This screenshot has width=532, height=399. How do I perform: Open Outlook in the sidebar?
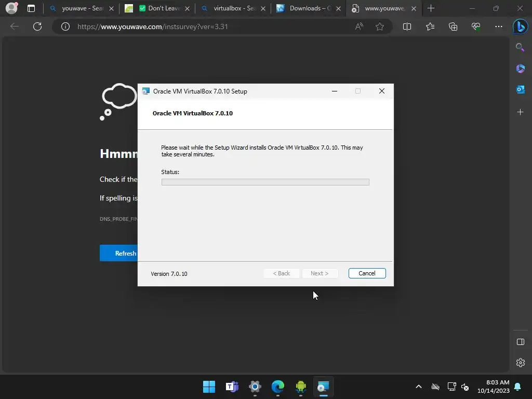tap(520, 89)
